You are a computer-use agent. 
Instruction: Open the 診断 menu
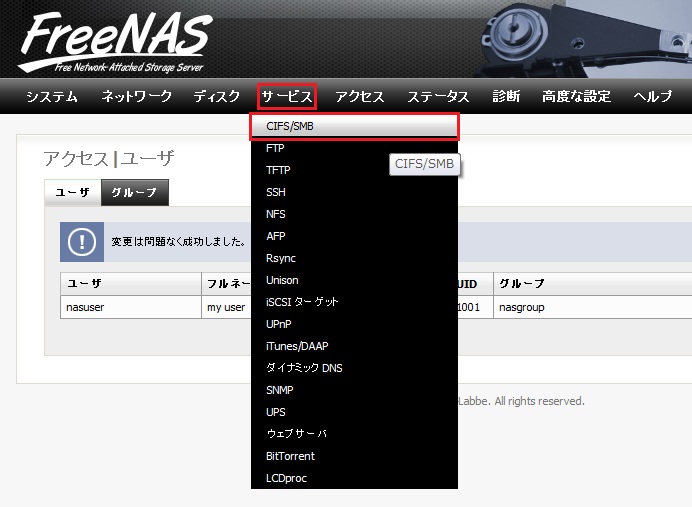coord(506,96)
